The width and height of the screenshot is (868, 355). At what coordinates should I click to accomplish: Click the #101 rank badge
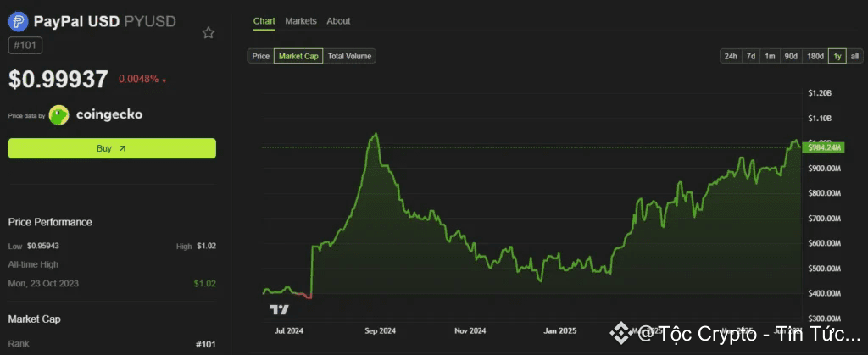pyautogui.click(x=25, y=46)
